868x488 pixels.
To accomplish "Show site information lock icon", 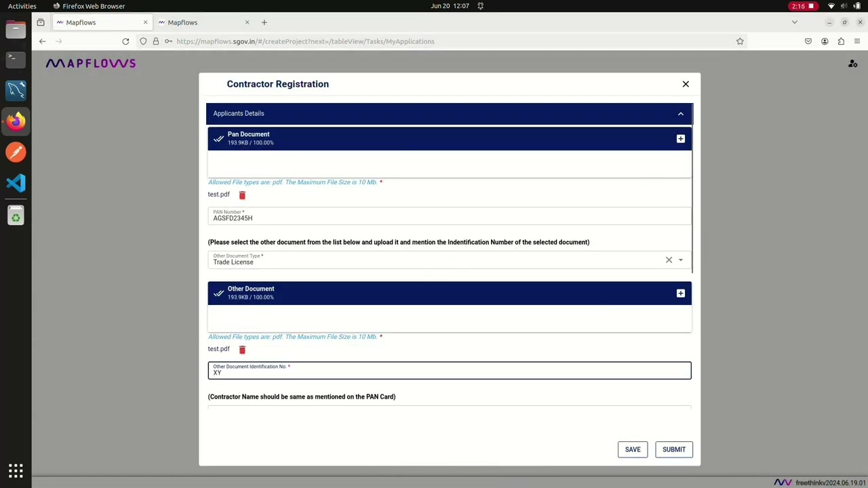I will pos(156,41).
